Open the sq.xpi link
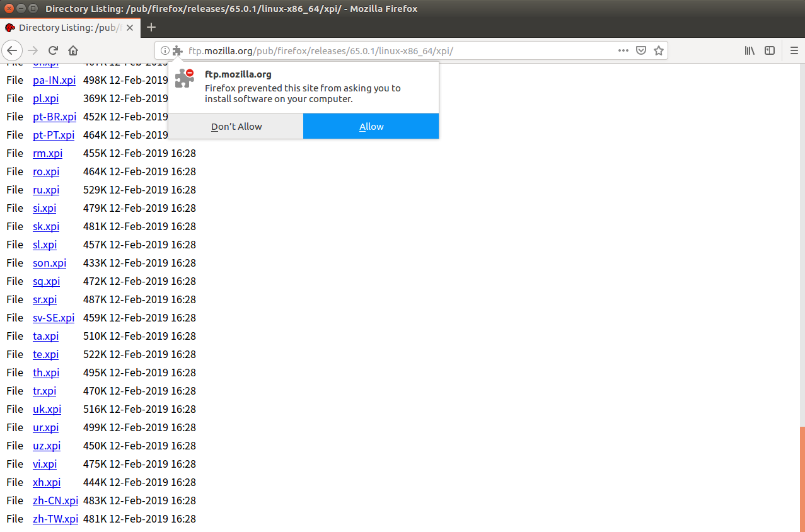This screenshot has height=532, width=805. pos(47,281)
